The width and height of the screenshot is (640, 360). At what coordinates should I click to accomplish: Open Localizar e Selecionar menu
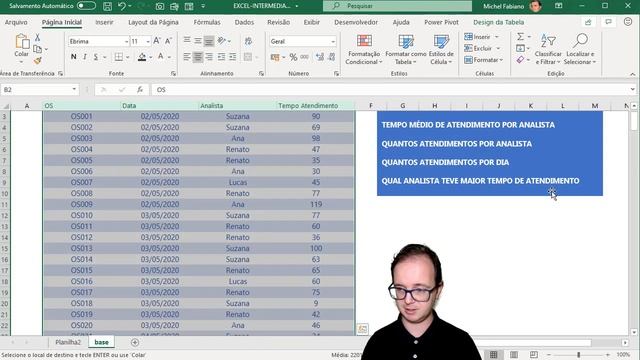tap(580, 49)
